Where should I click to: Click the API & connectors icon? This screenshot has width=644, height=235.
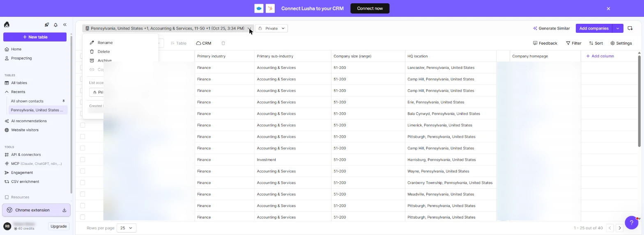[x=7, y=155]
